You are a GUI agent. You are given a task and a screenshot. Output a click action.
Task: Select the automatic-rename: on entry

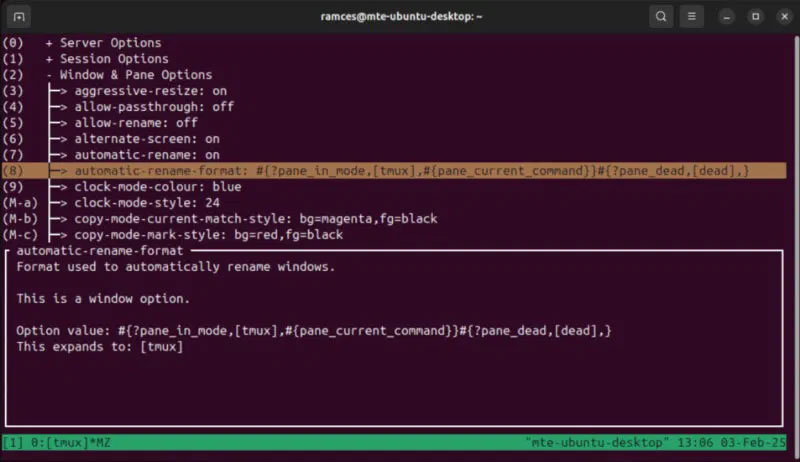[x=147, y=155]
